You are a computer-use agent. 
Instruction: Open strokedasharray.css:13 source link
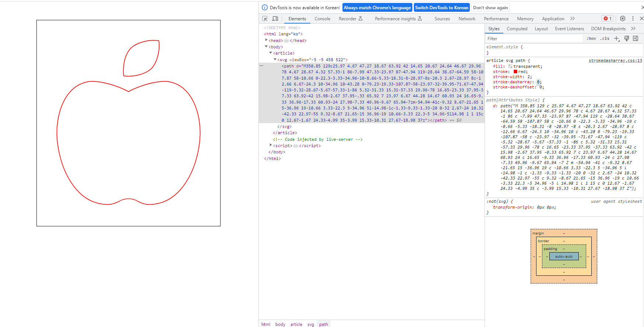[x=615, y=60]
